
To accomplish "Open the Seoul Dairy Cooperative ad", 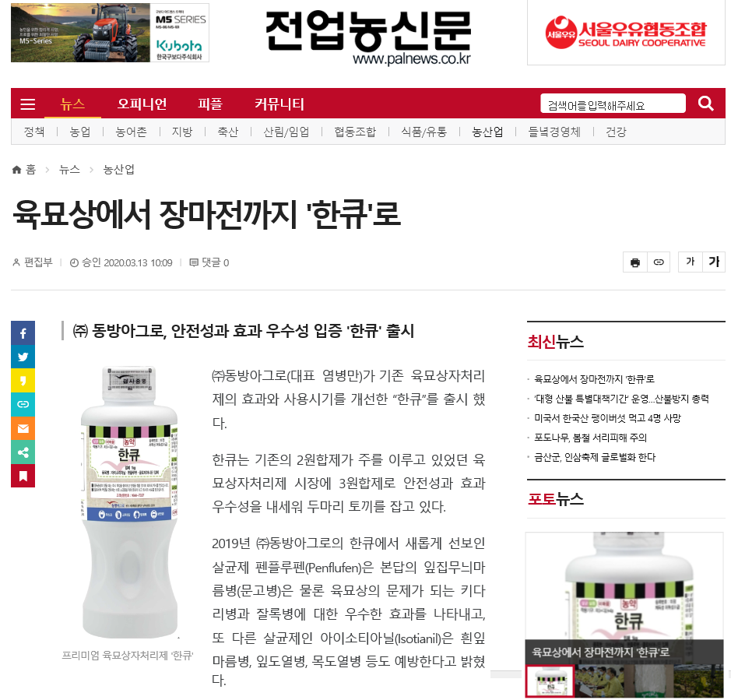I will 626,33.
